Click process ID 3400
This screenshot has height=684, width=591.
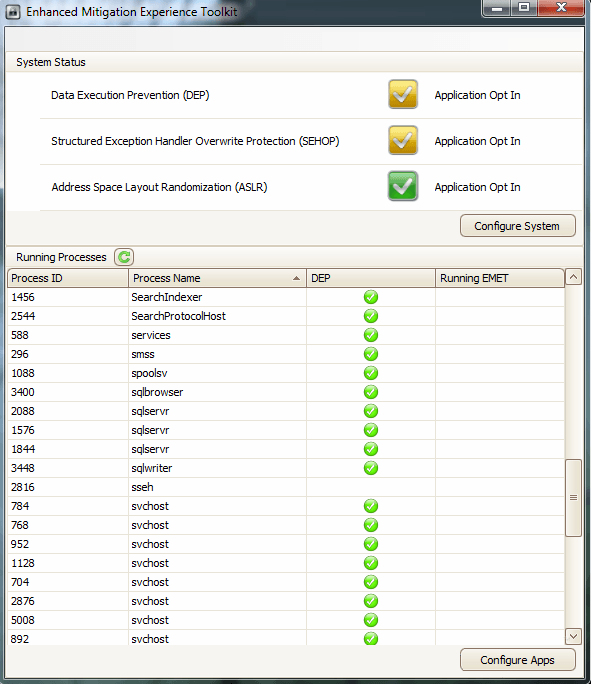(x=23, y=392)
